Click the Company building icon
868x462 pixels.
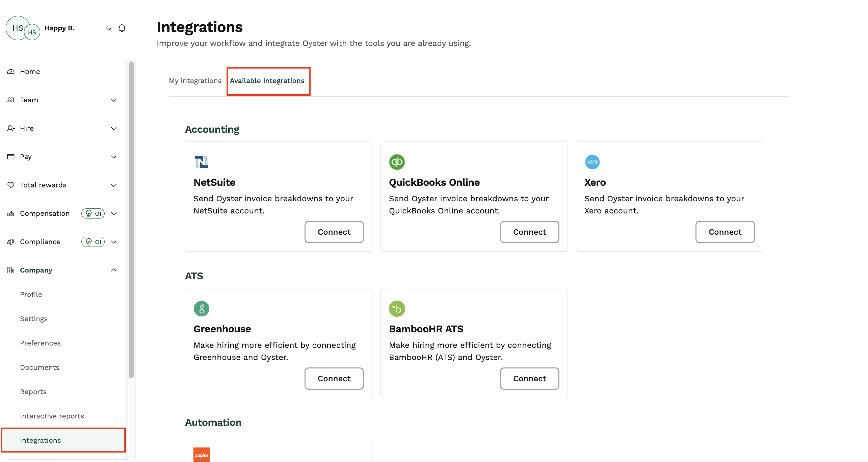(10, 270)
